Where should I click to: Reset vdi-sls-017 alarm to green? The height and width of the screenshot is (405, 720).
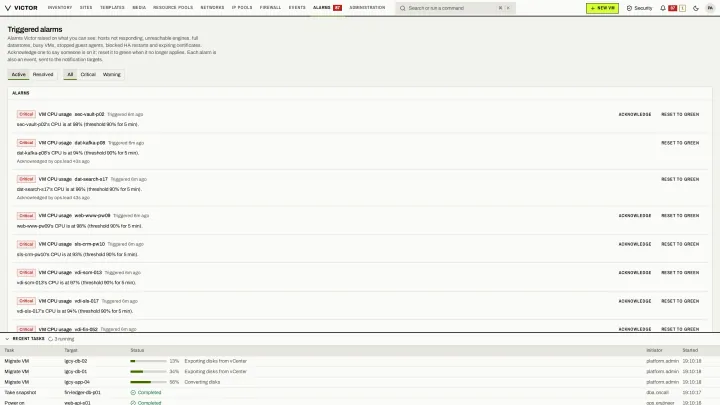pyautogui.click(x=680, y=301)
